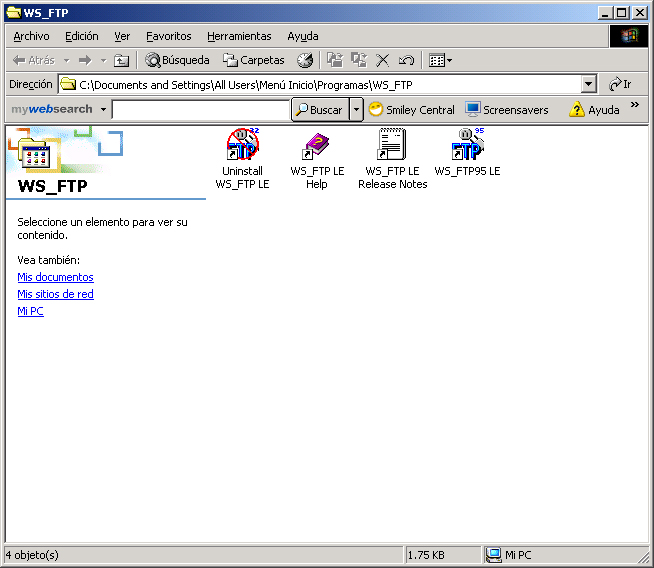Viewport: 654px width, 568px height.
Task: Select the WS_FTP LE Release Notes shortcut
Action: tap(392, 158)
